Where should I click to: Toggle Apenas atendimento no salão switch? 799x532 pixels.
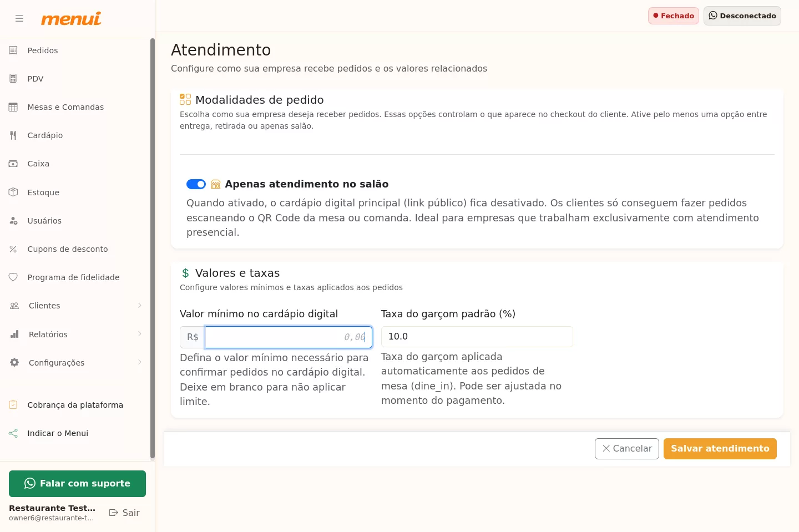coord(196,184)
